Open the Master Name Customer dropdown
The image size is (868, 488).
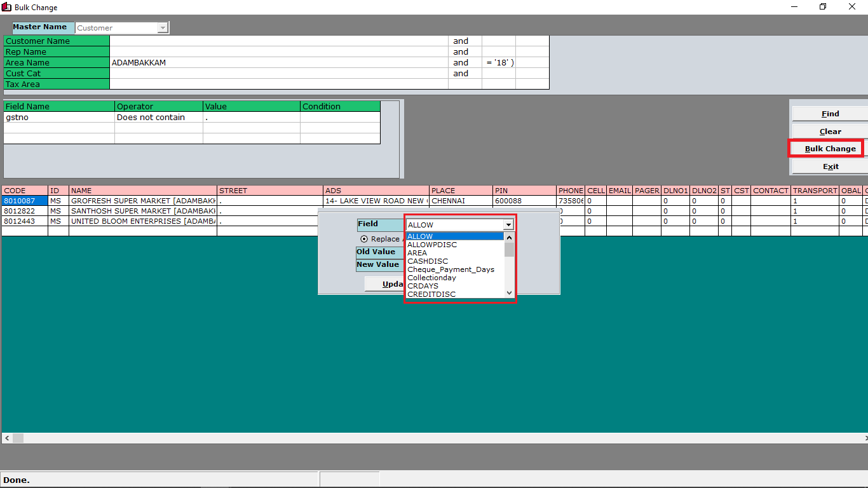click(163, 28)
